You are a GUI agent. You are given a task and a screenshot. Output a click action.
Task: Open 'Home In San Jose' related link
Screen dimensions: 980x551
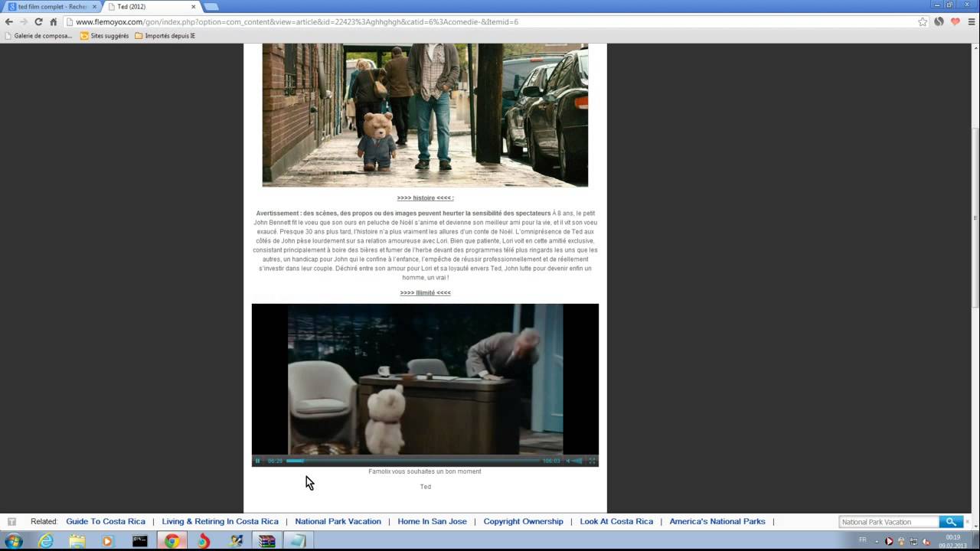coord(432,521)
